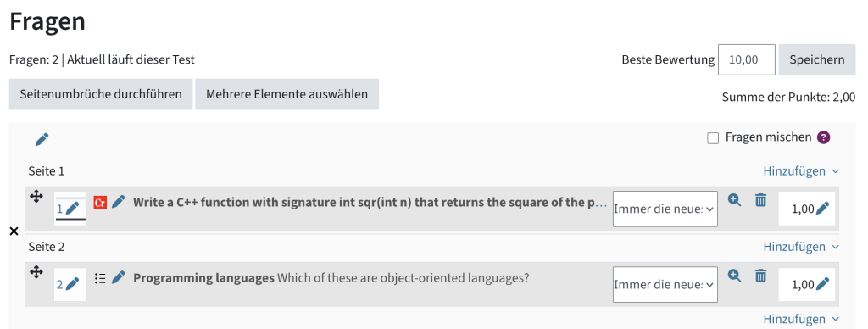Preview question 1 with the magnifier icon
The height and width of the screenshot is (329, 868).
tap(735, 200)
